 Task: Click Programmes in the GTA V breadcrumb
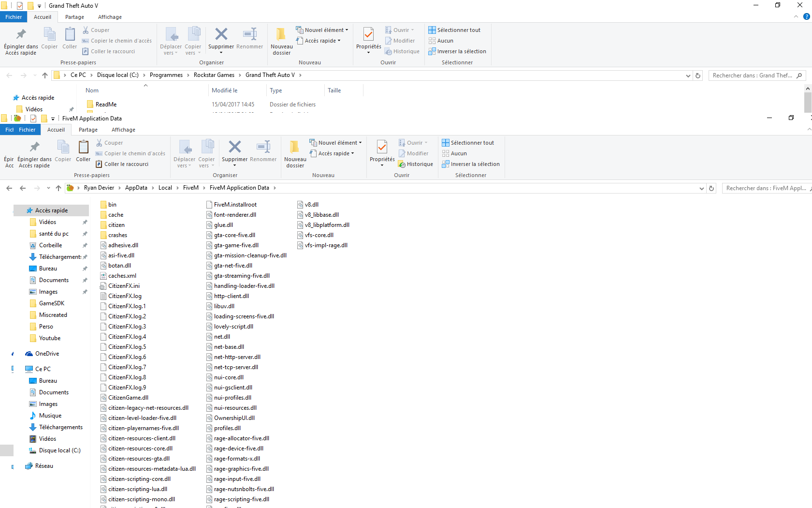[x=166, y=75]
